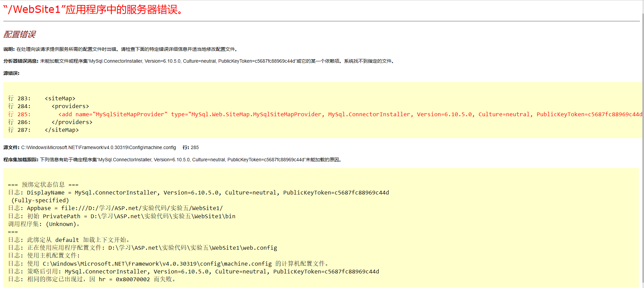
Task: Click the 配置错误 subtitle
Action: coord(19,35)
